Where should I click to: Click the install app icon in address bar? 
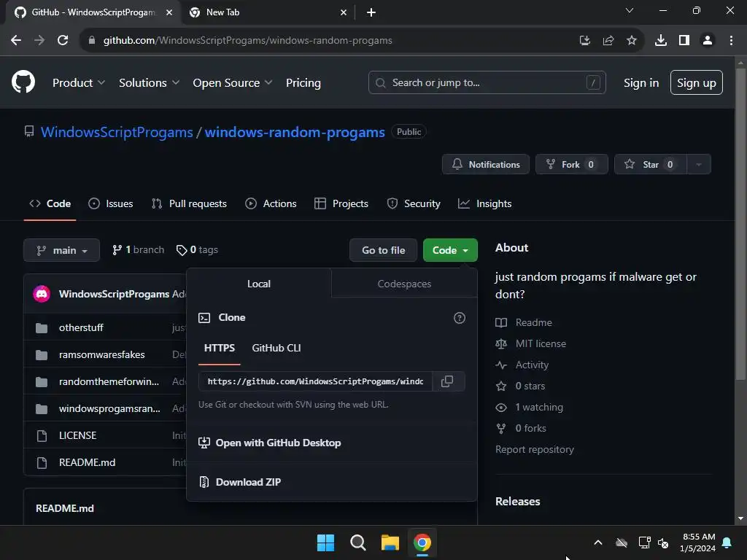click(585, 41)
